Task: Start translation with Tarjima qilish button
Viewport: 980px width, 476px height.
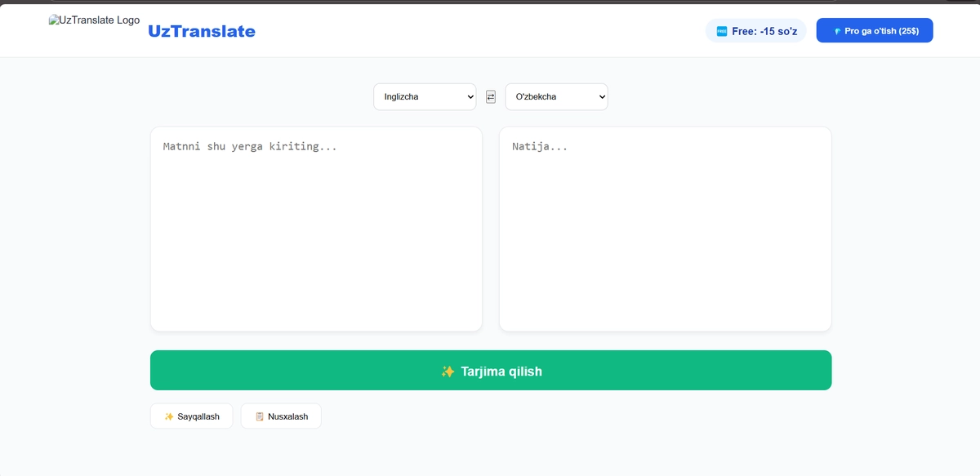Action: (491, 371)
